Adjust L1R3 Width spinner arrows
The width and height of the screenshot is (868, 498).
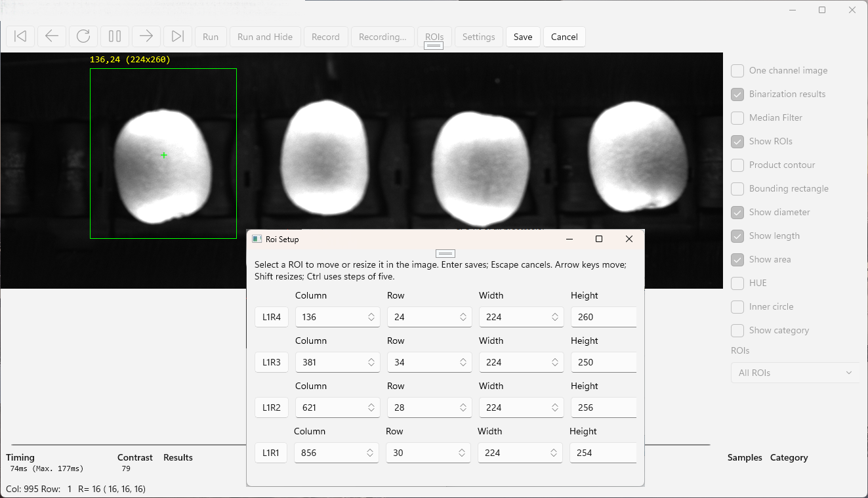555,362
